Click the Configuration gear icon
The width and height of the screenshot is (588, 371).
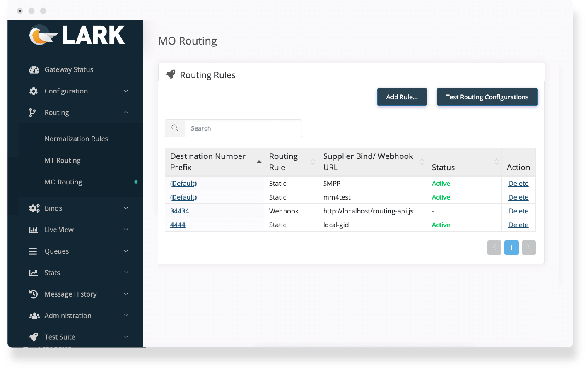pyautogui.click(x=34, y=91)
